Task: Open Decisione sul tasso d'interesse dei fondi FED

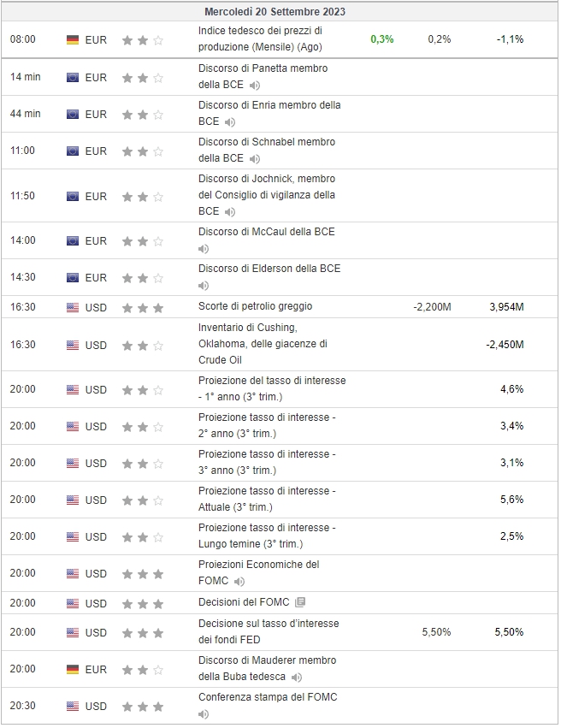Action: coord(269,631)
